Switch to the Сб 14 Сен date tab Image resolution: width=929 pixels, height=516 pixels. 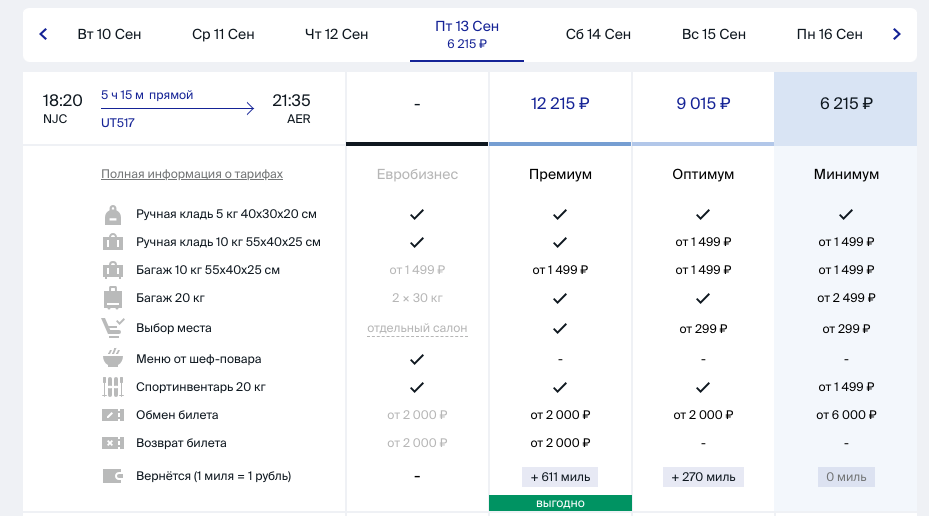(x=598, y=34)
